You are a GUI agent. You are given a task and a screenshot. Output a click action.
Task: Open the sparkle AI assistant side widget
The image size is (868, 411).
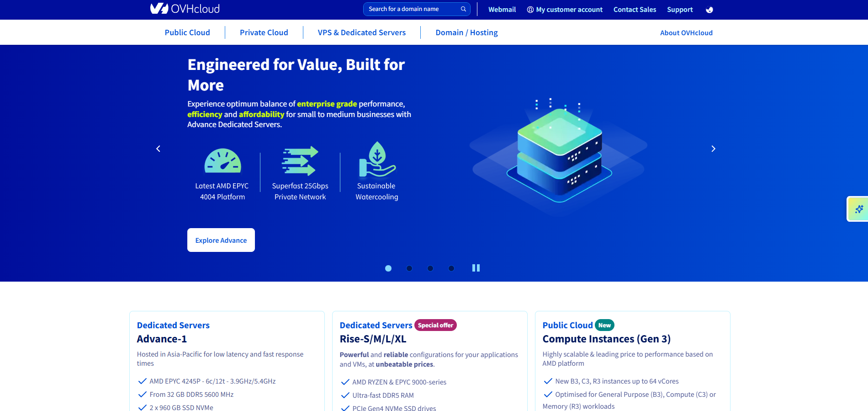(x=858, y=209)
